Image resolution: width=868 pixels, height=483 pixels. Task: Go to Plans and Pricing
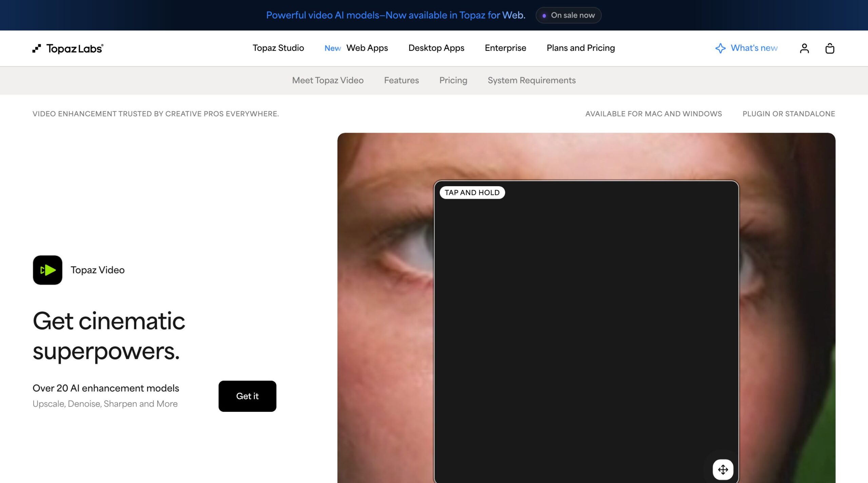coord(580,48)
